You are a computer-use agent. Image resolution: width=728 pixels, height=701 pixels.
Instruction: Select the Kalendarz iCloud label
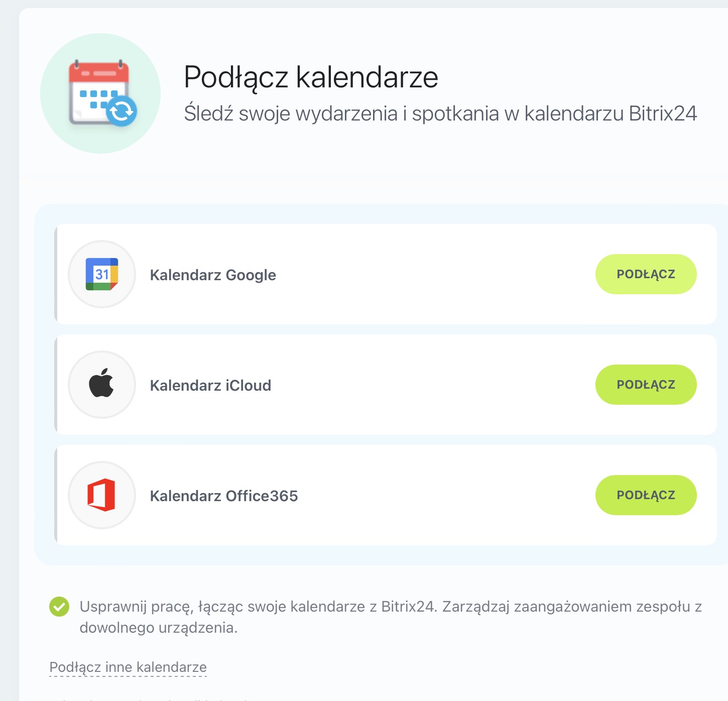point(210,386)
